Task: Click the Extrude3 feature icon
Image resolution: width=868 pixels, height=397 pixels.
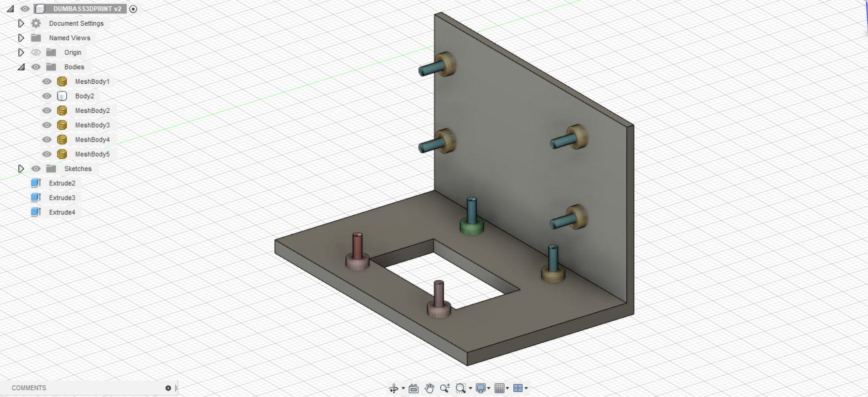Action: [x=36, y=198]
